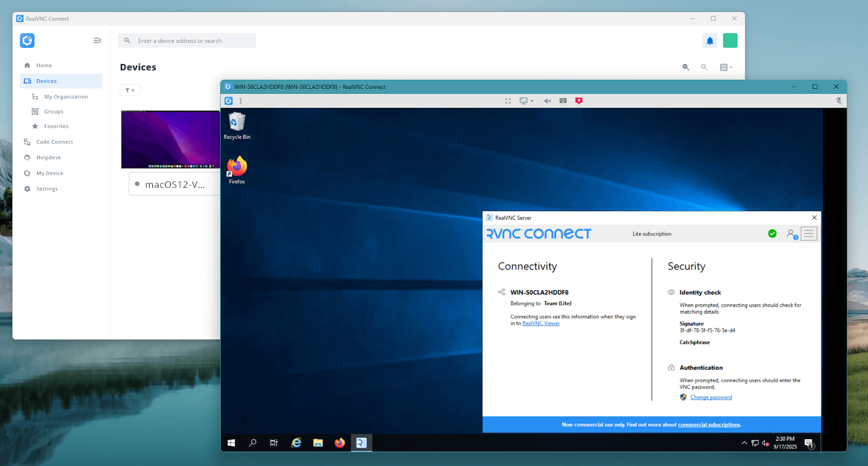Open the RealVNC Viewer link
The image size is (868, 466).
tap(541, 323)
